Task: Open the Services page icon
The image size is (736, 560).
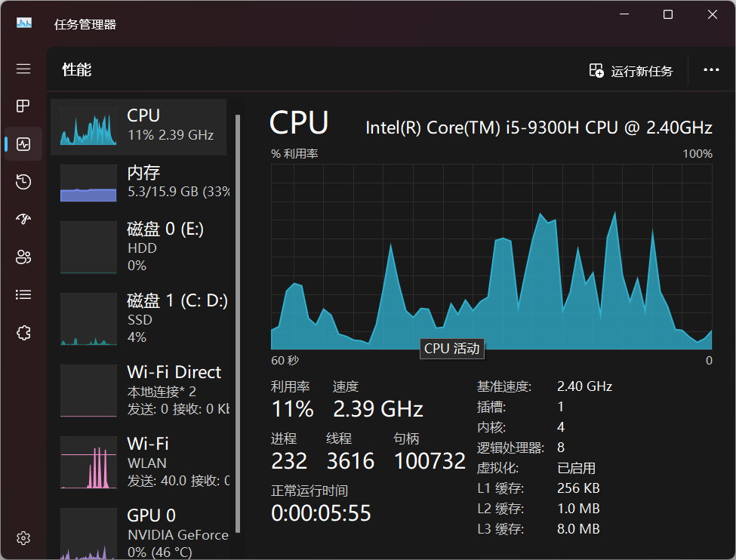Action: point(23,332)
